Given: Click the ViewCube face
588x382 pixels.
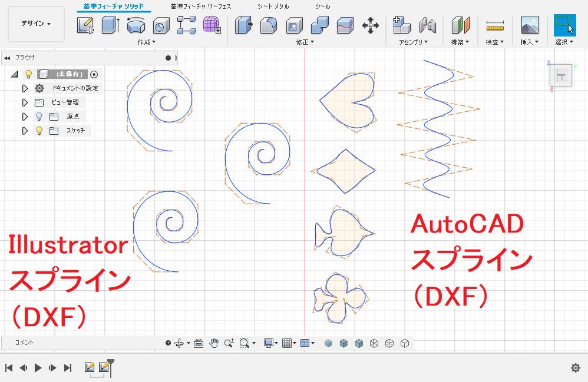Looking at the screenshot, I should [561, 77].
